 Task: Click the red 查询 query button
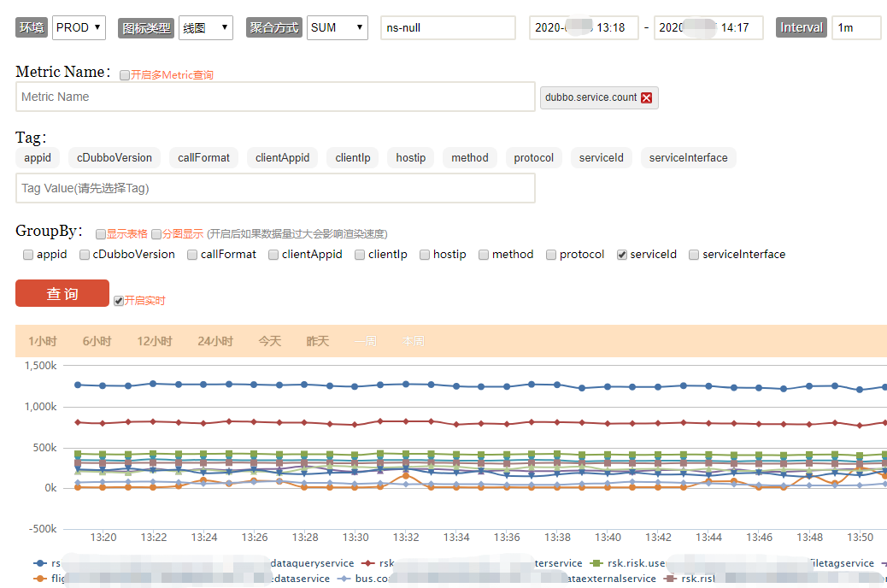coord(62,293)
